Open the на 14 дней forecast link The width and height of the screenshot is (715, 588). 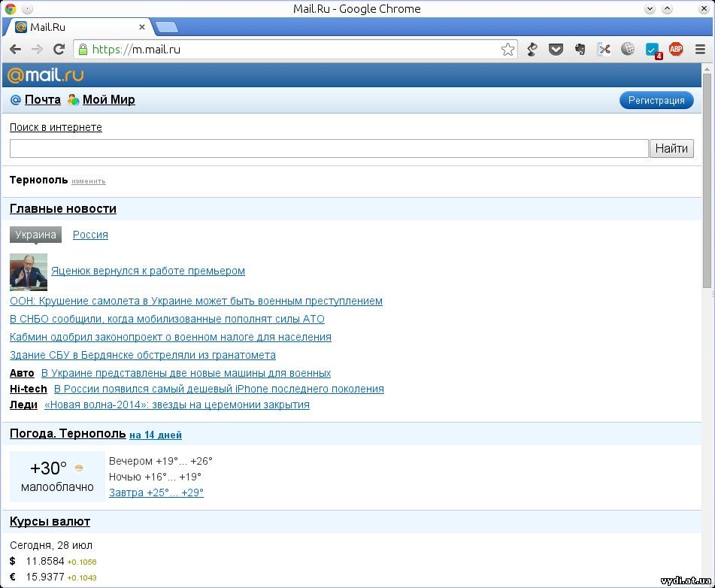coord(156,435)
